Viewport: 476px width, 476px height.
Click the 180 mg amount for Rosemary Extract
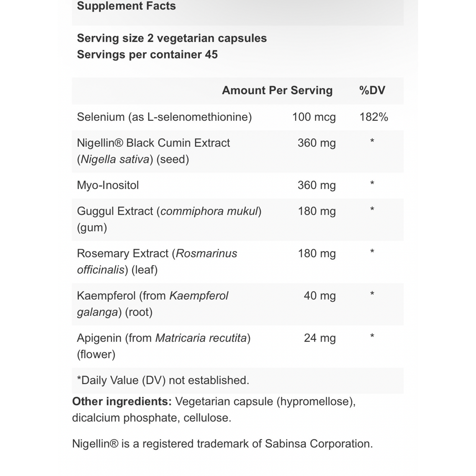pyautogui.click(x=317, y=254)
